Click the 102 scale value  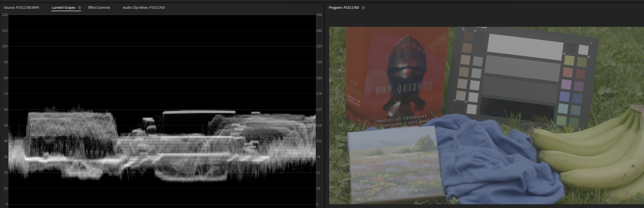click(319, 141)
